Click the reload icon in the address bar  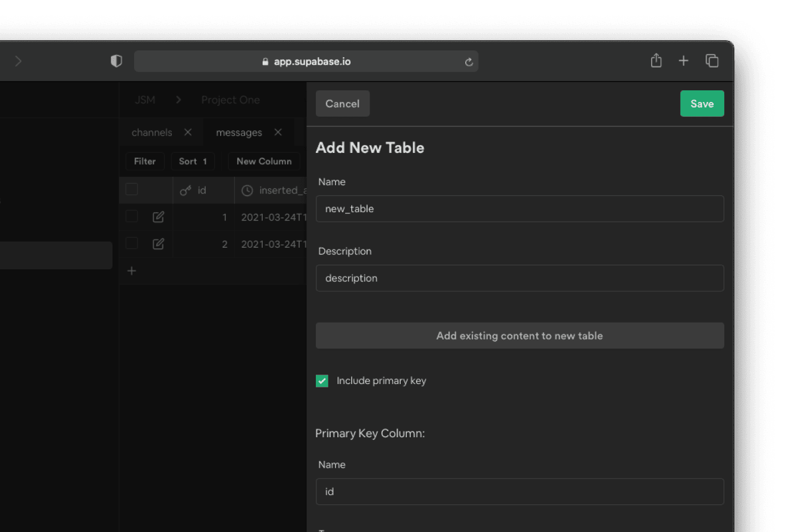(469, 62)
